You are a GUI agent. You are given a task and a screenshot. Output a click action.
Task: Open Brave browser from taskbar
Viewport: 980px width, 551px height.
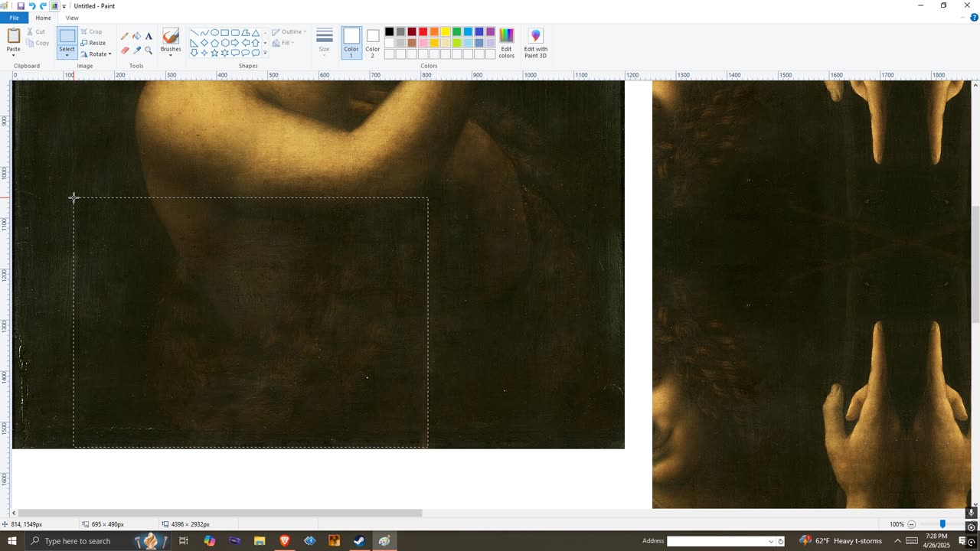click(285, 541)
